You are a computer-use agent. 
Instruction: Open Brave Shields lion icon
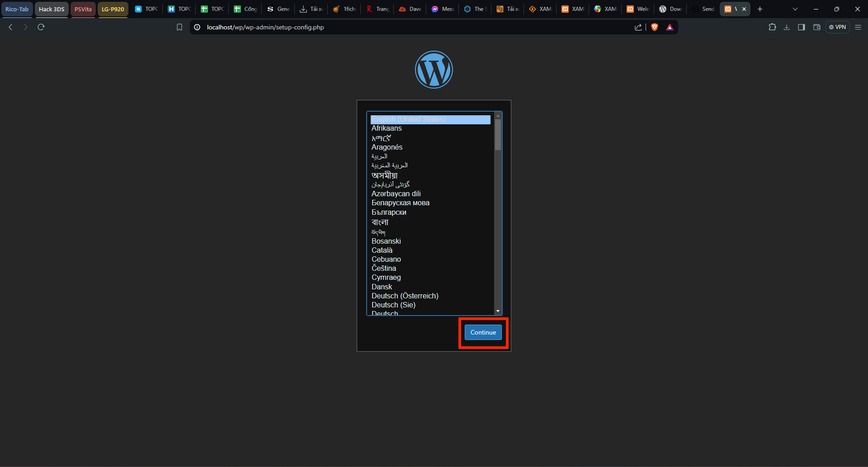pos(654,27)
